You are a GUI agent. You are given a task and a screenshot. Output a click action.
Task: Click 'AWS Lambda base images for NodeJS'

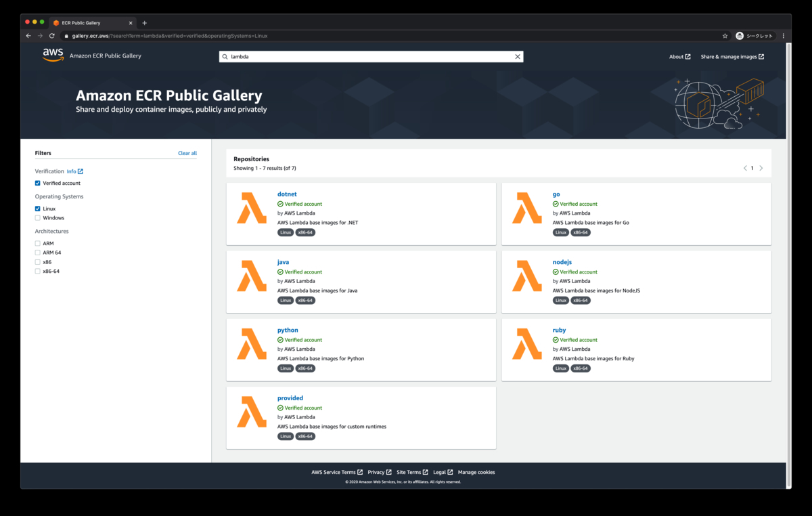[x=596, y=291]
